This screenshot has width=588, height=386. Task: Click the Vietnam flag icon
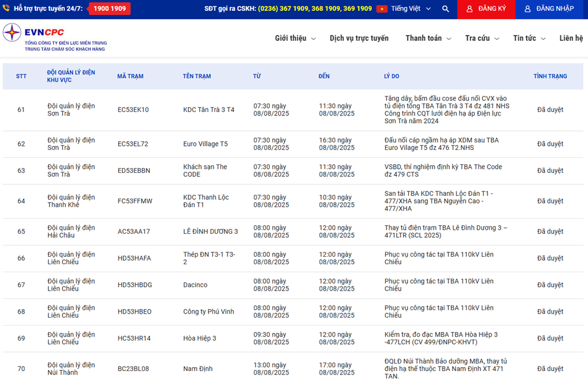tap(382, 9)
